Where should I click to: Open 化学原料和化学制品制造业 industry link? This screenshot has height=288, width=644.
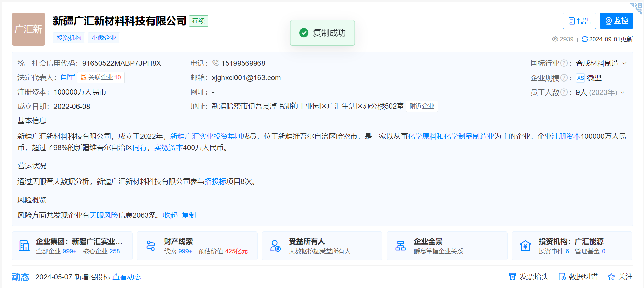point(451,136)
